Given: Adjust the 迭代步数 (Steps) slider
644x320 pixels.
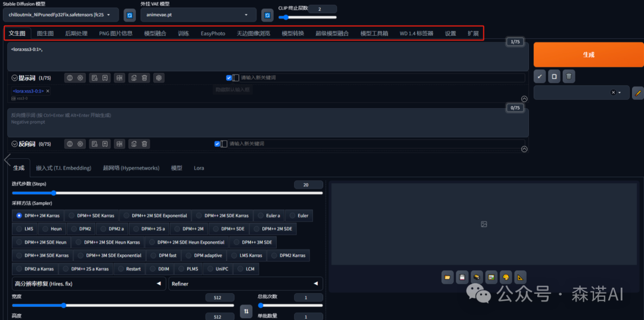Looking at the screenshot, I should tap(167, 193).
